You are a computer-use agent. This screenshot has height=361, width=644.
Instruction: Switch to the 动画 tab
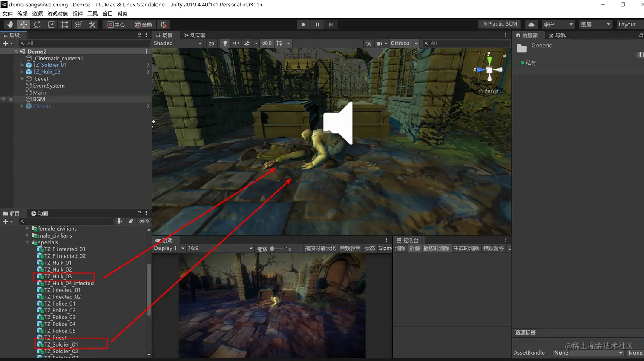40,213
